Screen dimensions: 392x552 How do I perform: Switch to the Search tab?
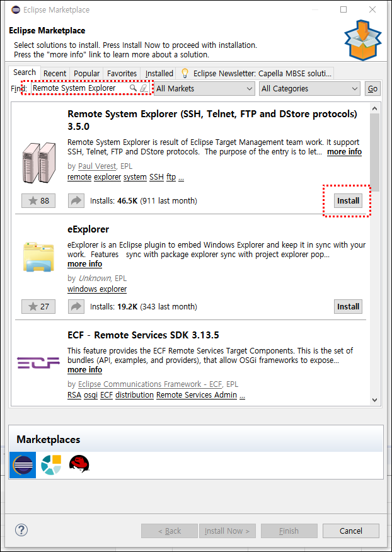coord(25,72)
